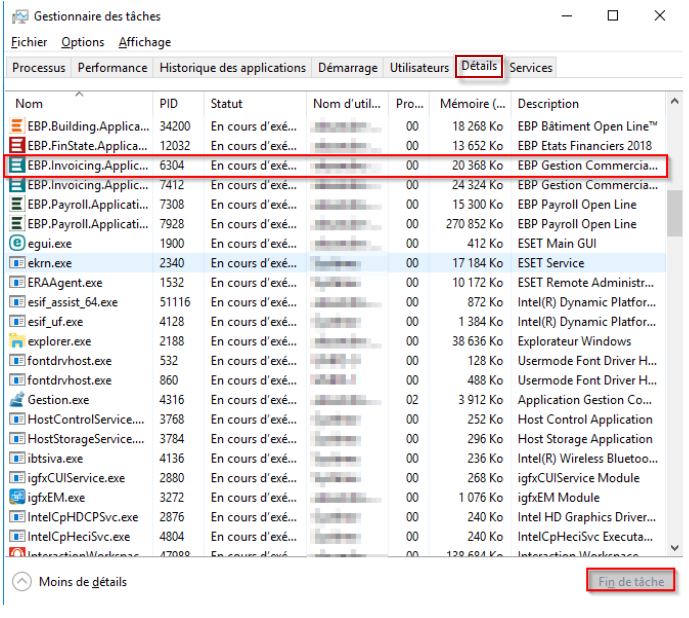Click the egui.exe ESET icon
The width and height of the screenshot is (689, 618).
17,243
